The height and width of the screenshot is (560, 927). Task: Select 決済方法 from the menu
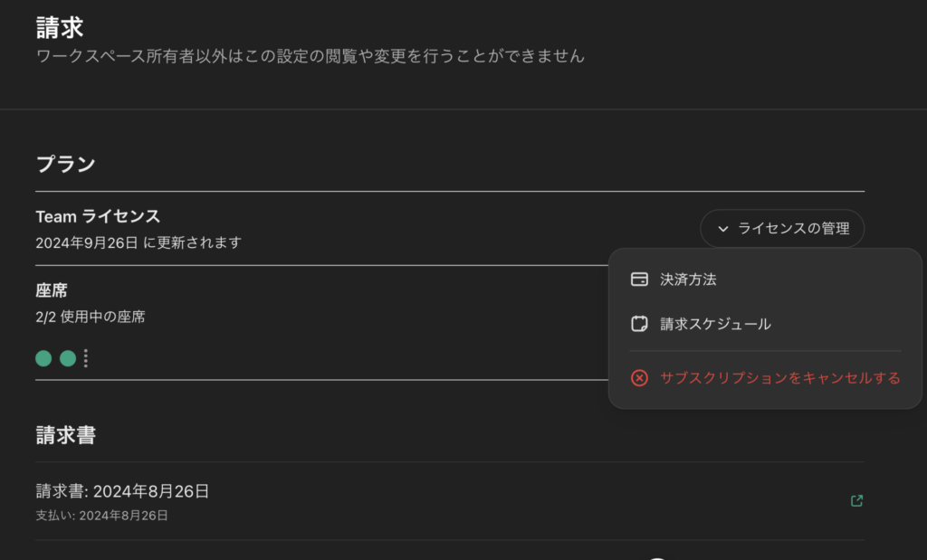point(688,280)
